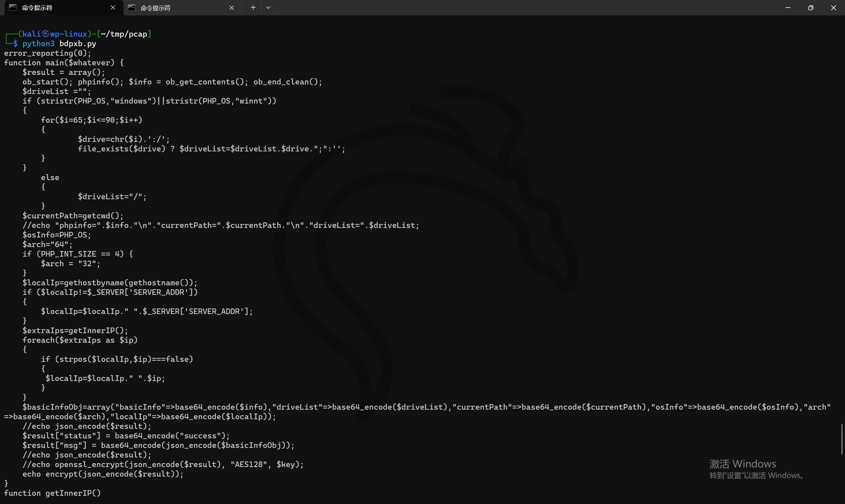Close the terminal window
This screenshot has width=845, height=504.
(833, 8)
